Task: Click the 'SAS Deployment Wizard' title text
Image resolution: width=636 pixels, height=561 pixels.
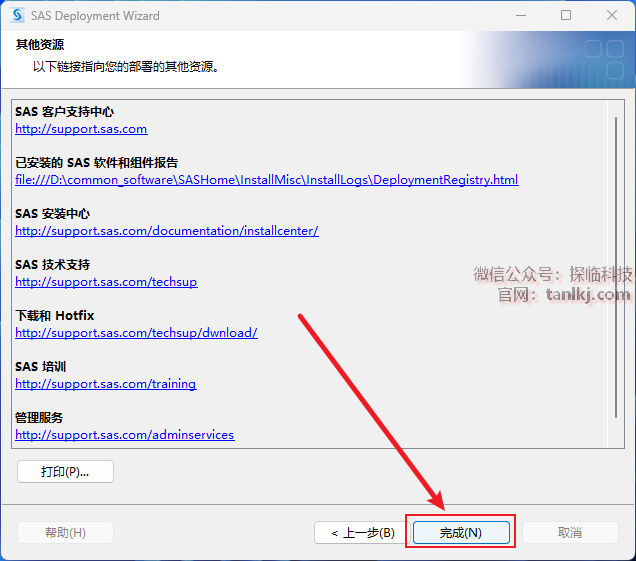Action: pyautogui.click(x=95, y=16)
